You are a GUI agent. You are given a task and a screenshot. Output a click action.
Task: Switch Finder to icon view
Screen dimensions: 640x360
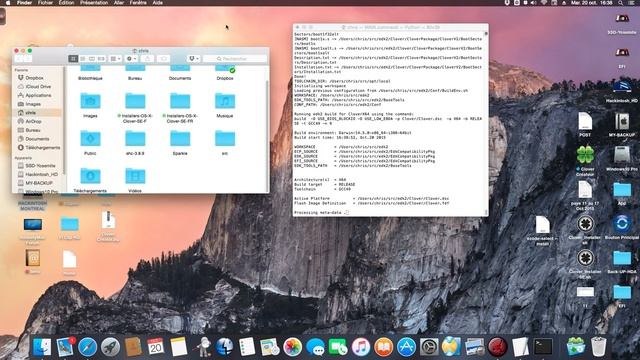tap(73, 59)
